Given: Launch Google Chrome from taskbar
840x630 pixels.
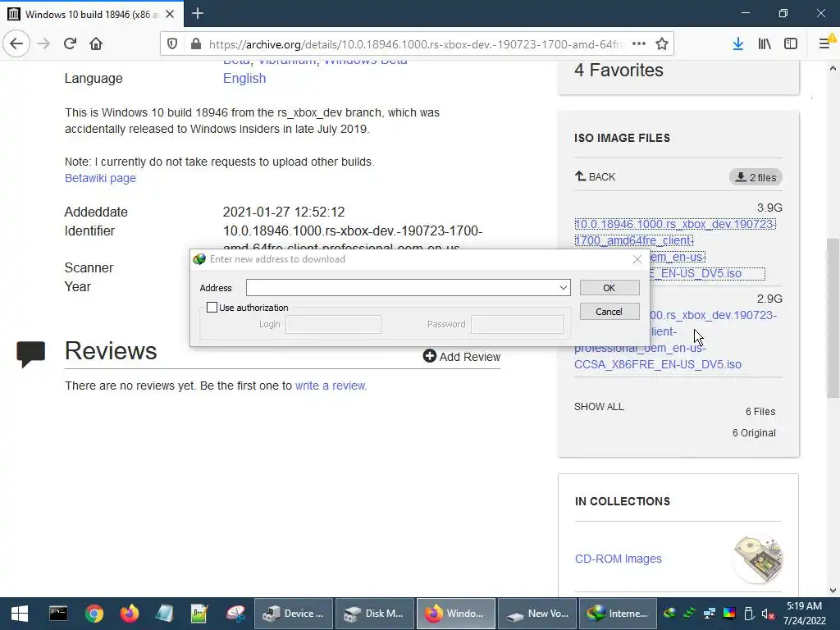Looking at the screenshot, I should pyautogui.click(x=94, y=614).
